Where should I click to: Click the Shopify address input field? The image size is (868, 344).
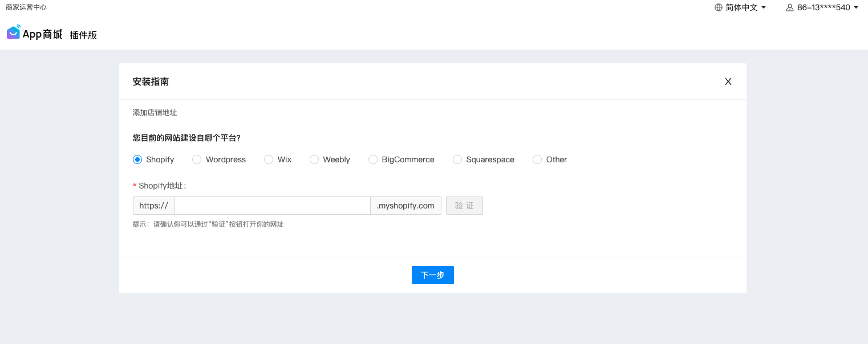tap(273, 206)
